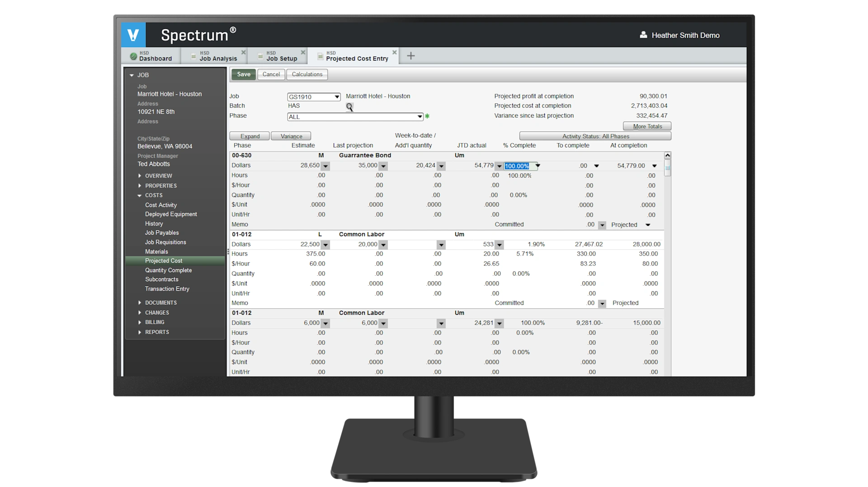Expand the OVERVIEW section

coord(140,175)
